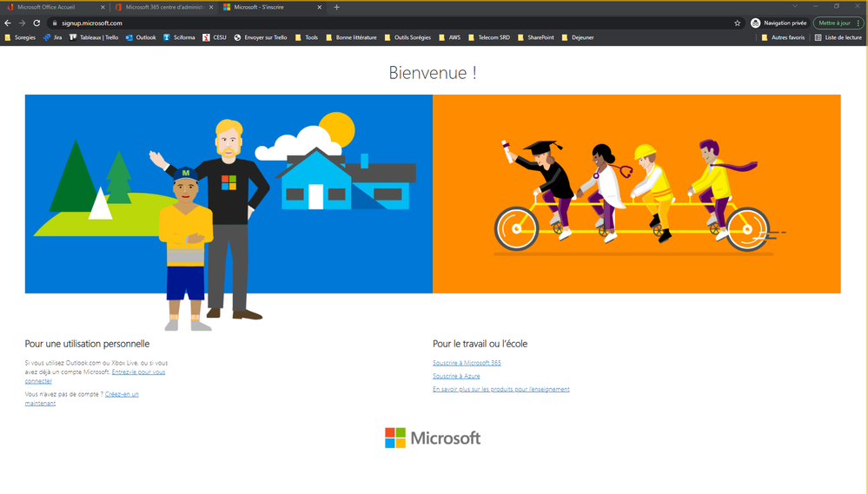
Task: Switch to the Microsoft 365 centre d'administration tab
Action: click(164, 7)
